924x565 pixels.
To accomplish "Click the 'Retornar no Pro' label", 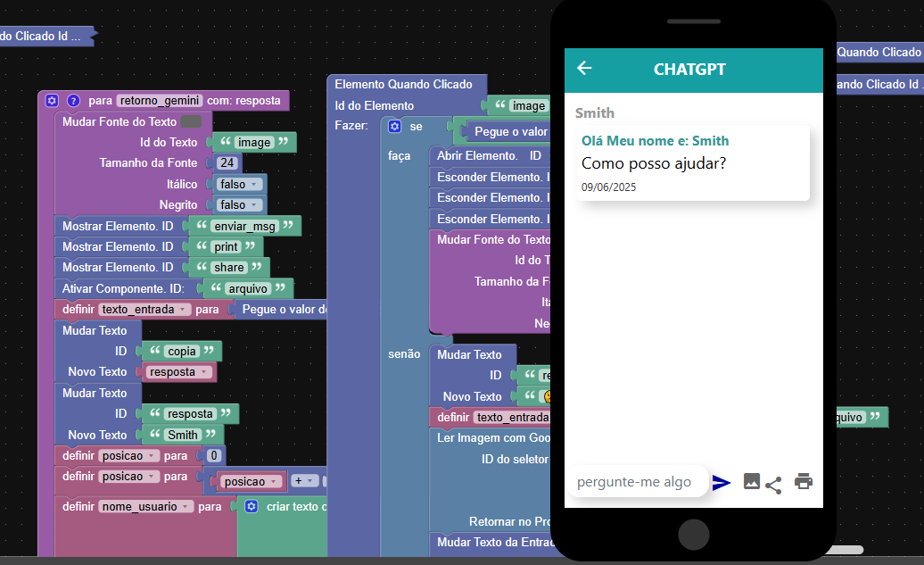I will pyautogui.click(x=509, y=522).
